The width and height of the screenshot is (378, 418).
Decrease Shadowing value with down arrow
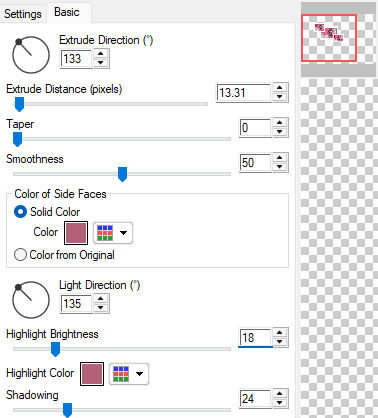click(280, 403)
